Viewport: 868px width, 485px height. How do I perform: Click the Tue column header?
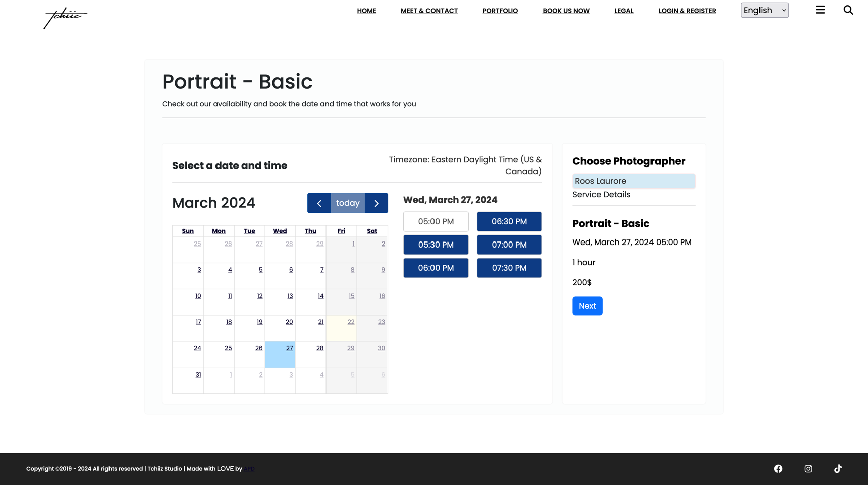click(x=249, y=231)
